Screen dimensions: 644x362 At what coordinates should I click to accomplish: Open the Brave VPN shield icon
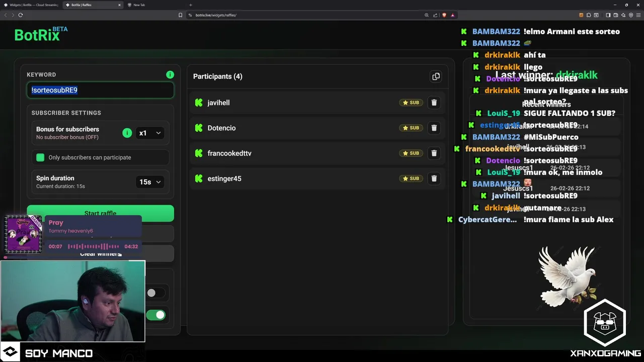click(631, 15)
